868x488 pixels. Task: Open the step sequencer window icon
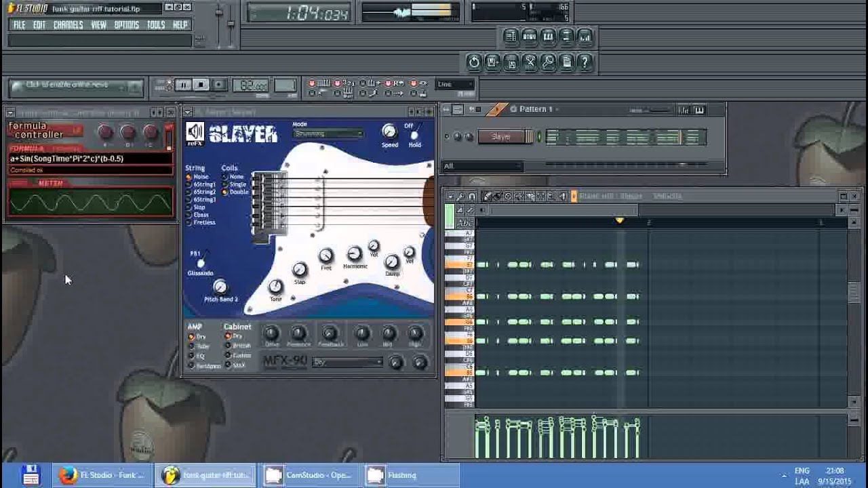coord(530,37)
